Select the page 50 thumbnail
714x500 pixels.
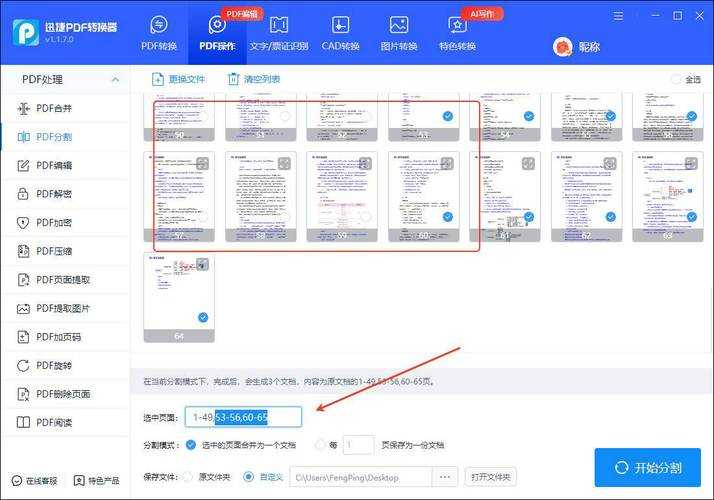coord(179,117)
